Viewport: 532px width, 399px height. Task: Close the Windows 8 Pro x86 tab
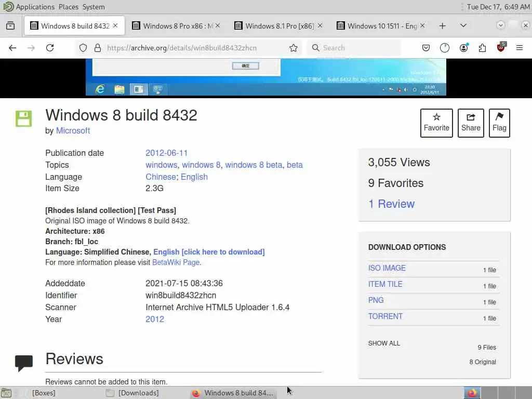tap(218, 25)
